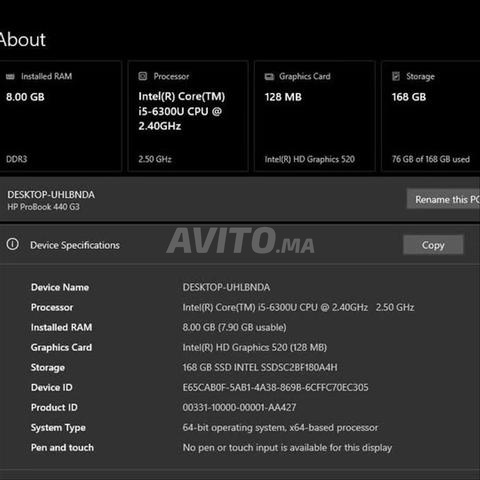Click the Device ID value starting E65CAB0F
The height and width of the screenshot is (480, 480).
coord(276,387)
